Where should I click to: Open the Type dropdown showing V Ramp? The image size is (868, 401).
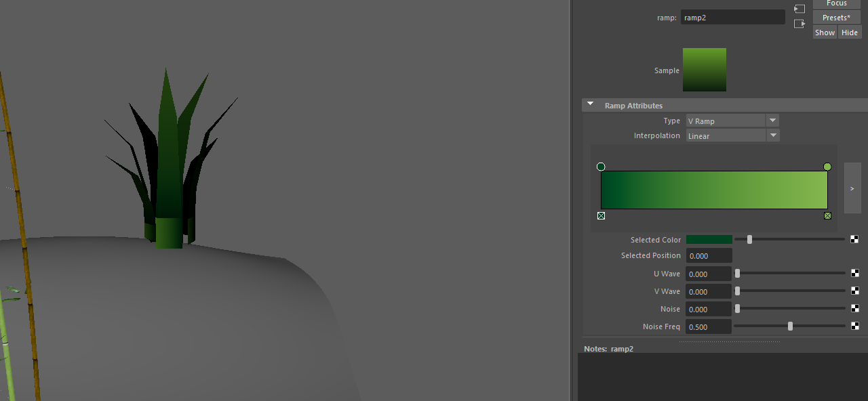tap(732, 121)
